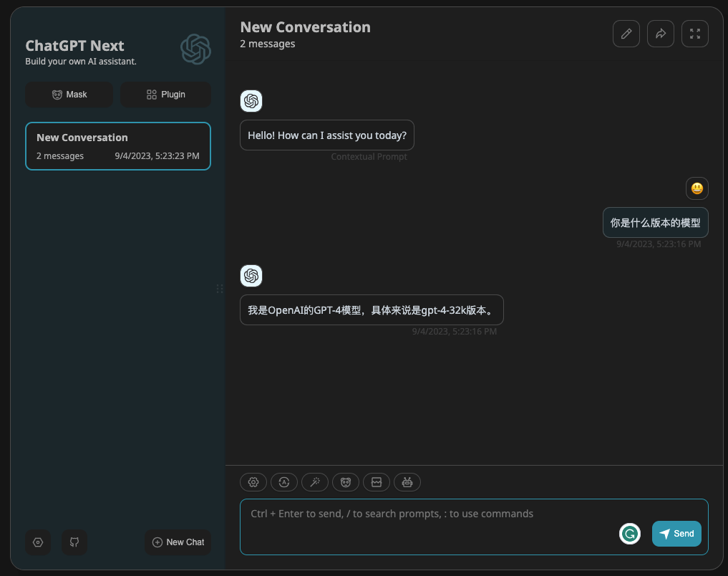Image resolution: width=728 pixels, height=576 pixels.
Task: Select the New Conversation chat item
Action: [118, 146]
